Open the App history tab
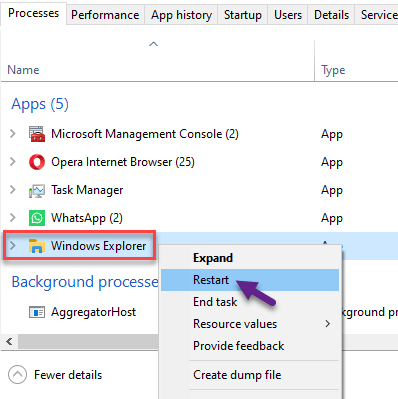The height and width of the screenshot is (399, 398). coord(181,15)
